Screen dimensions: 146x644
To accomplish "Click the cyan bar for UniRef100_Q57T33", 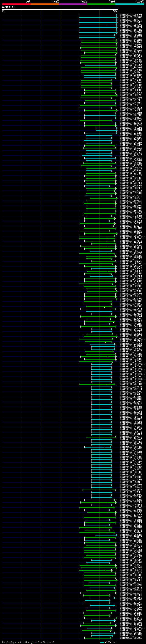I will coord(102,387).
